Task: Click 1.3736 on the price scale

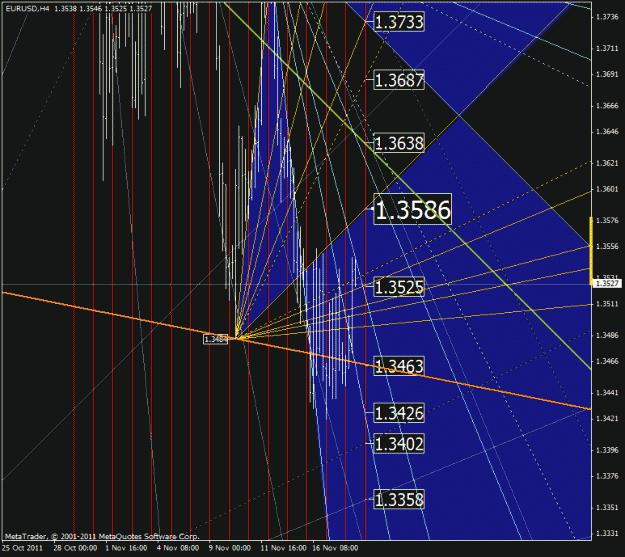Action: click(x=607, y=17)
